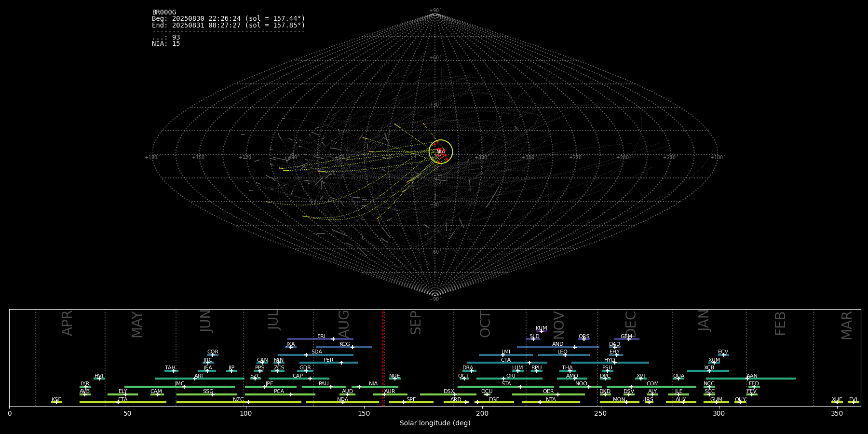868x434 pixels.
Task: Select the NIA radiant circle on sky map
Action: click(x=441, y=151)
